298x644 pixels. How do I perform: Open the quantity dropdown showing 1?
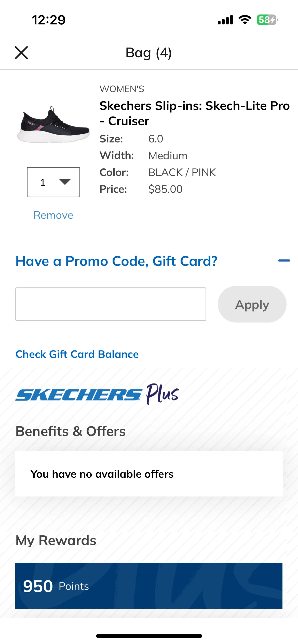click(53, 182)
